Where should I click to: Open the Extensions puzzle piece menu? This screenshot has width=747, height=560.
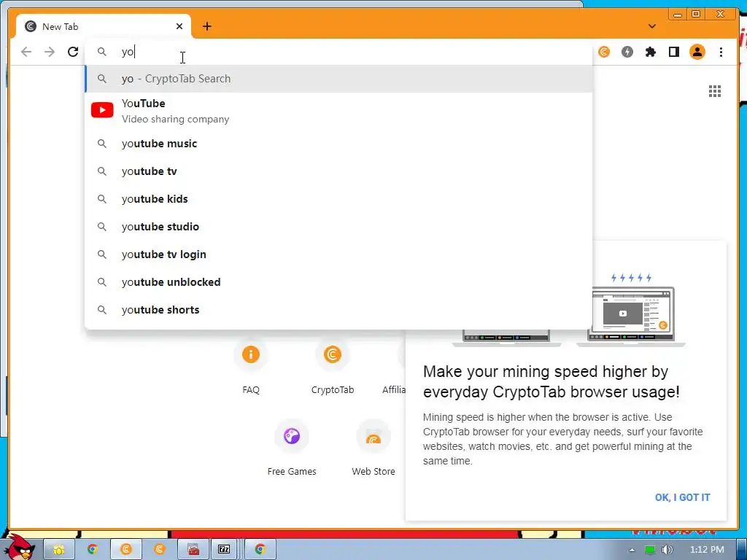pos(650,52)
